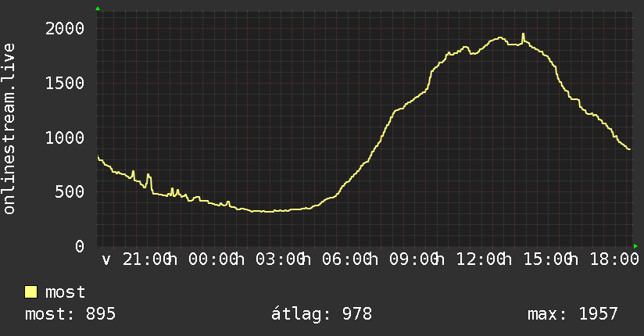Viewport: 644px width, 336px height.
Task: Click the 500 y-axis label
Action: (x=70, y=191)
